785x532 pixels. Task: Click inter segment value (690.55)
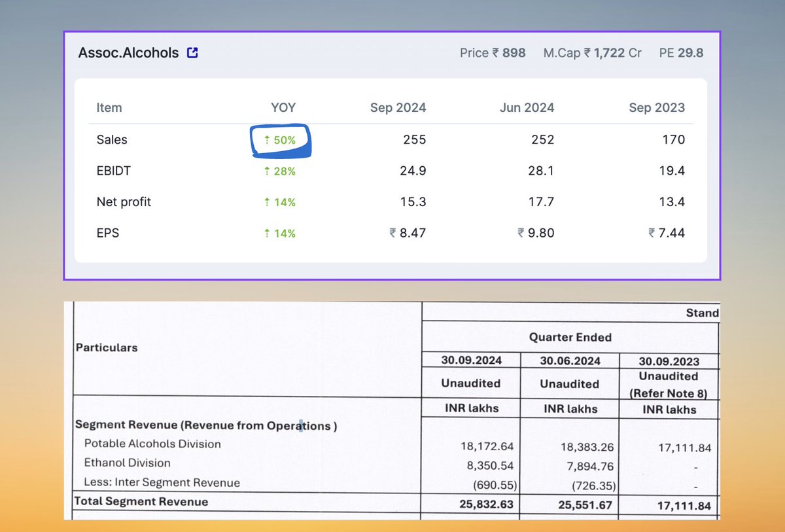point(494,486)
